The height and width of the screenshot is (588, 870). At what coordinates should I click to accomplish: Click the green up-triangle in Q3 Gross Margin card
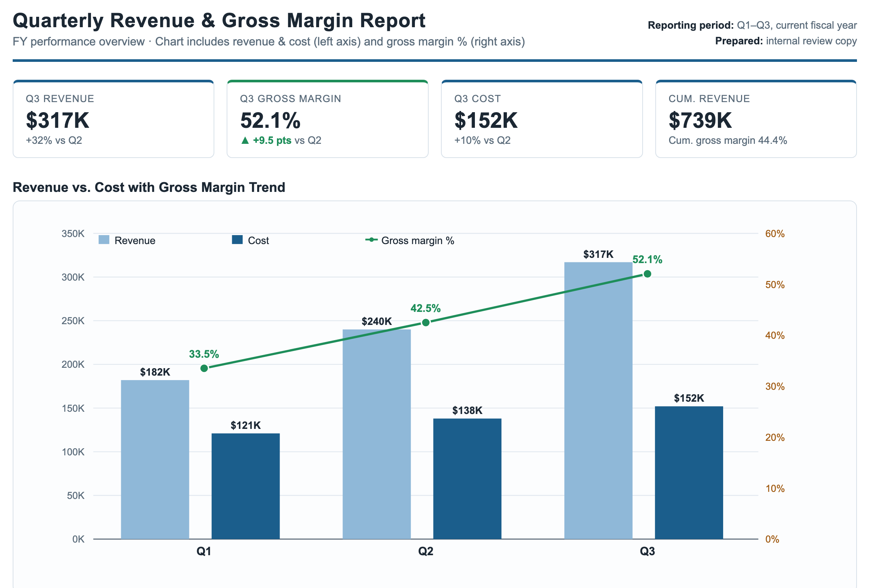coord(245,140)
